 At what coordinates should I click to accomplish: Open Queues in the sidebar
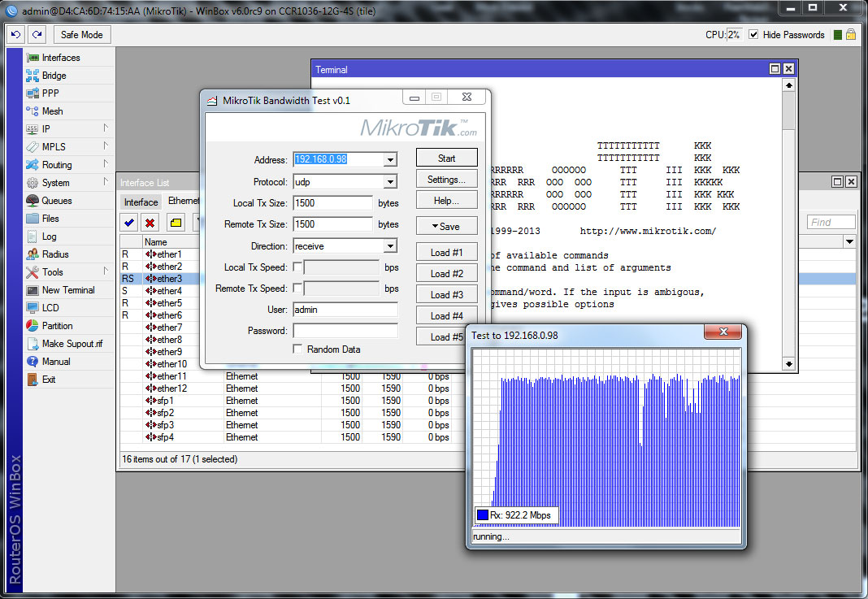[x=56, y=201]
